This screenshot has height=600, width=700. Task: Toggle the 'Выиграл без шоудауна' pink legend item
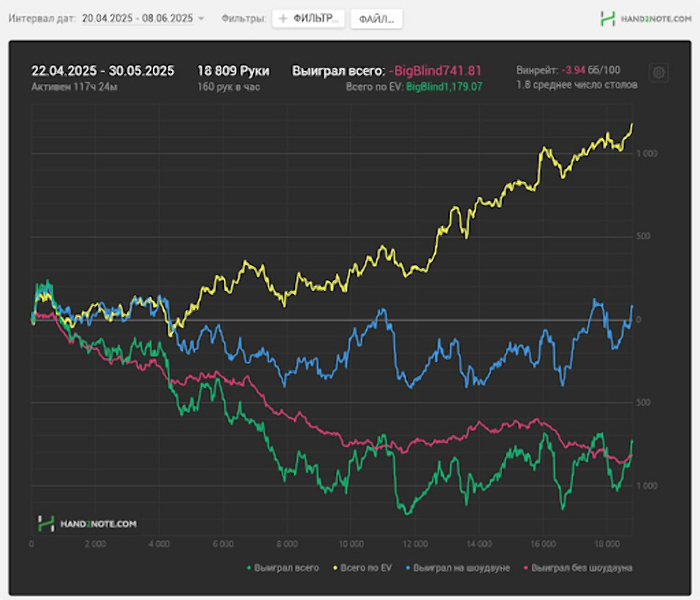pos(578,568)
